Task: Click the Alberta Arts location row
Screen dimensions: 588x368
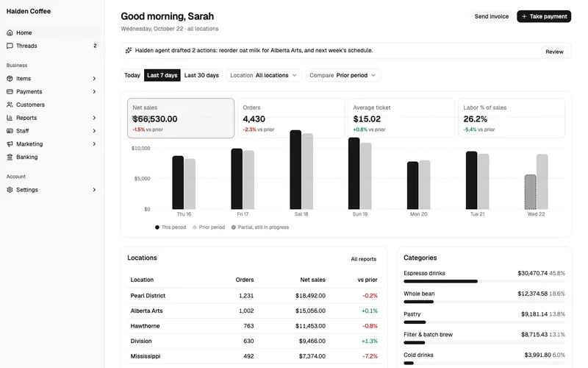Action: click(x=254, y=311)
